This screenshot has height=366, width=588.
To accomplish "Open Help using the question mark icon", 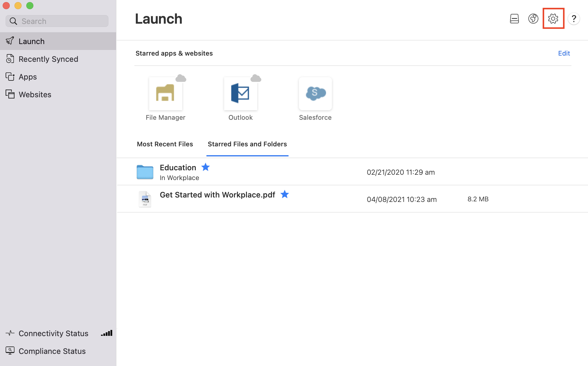I will (574, 18).
